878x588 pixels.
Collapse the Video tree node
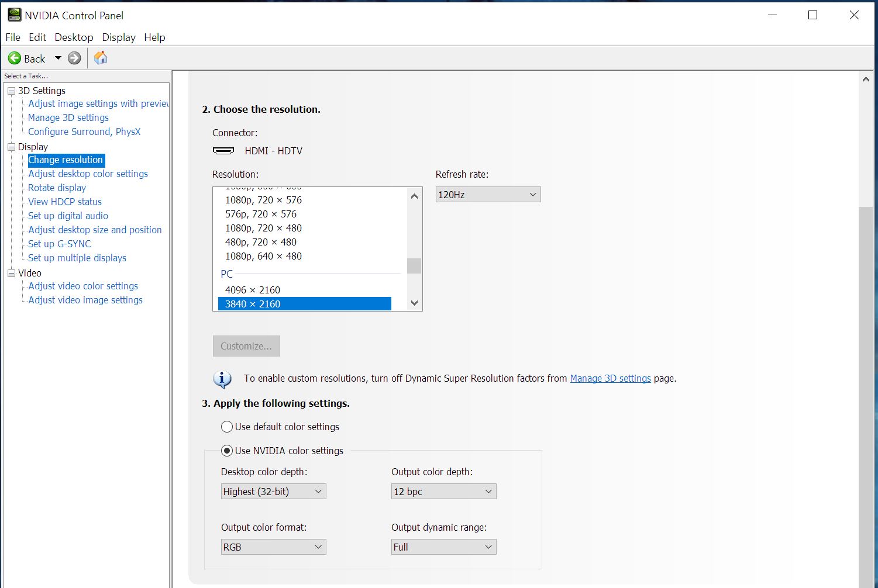tap(11, 273)
